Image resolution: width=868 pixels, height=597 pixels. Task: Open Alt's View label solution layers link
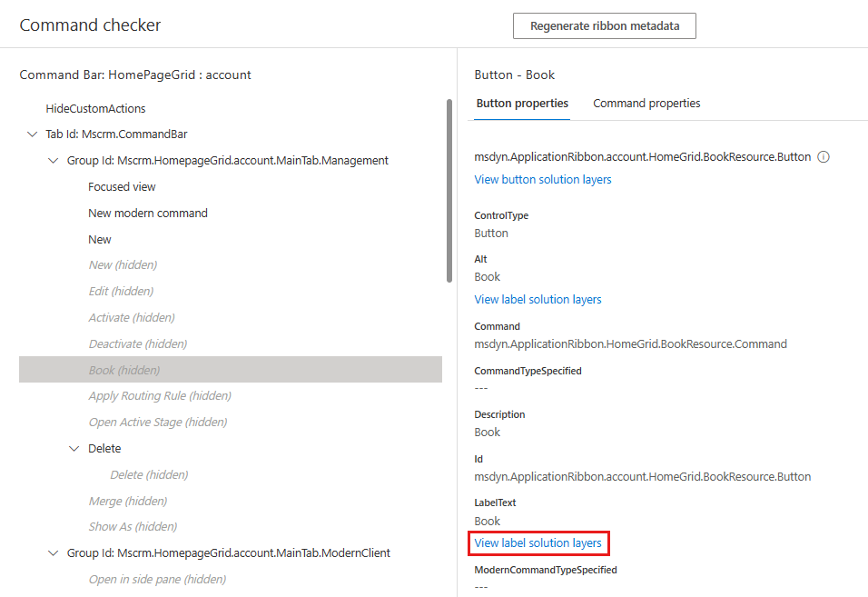click(538, 300)
